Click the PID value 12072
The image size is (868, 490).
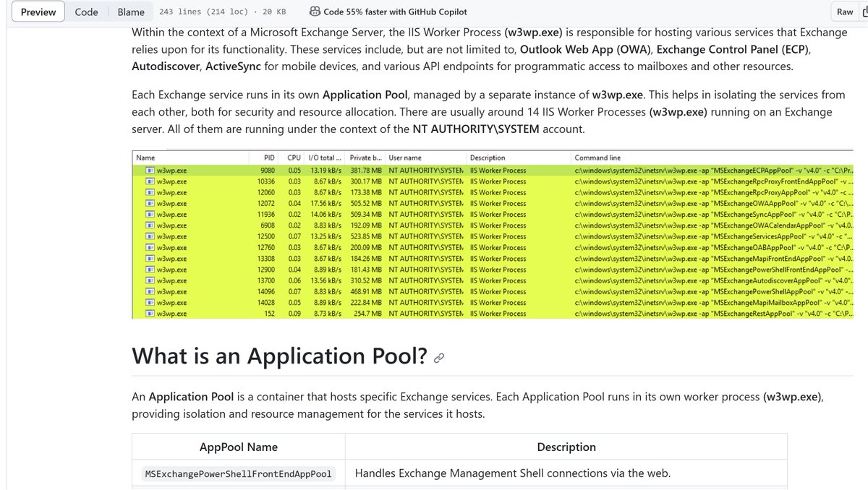(x=266, y=204)
